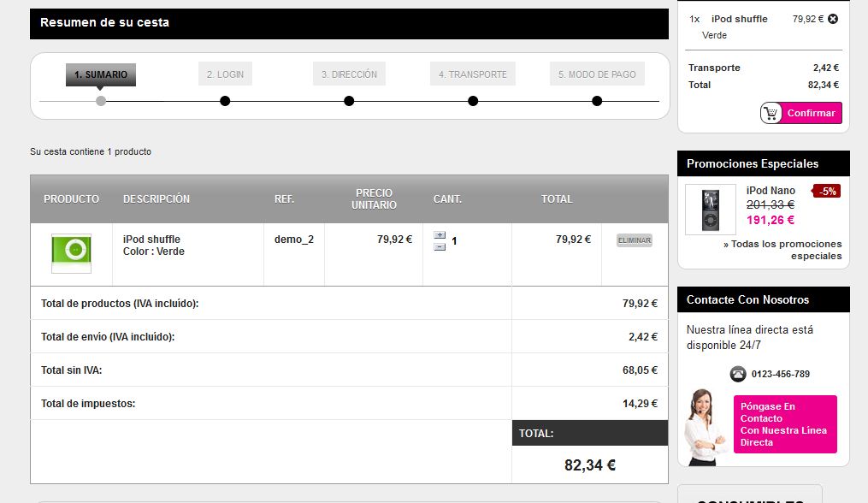Click the -5% discount badge

coord(827,192)
